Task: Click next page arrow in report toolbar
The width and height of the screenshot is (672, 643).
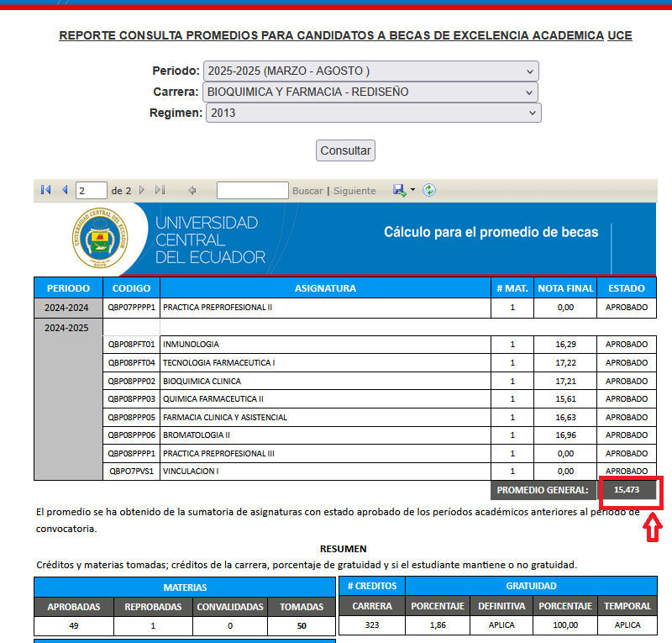Action: coord(142,191)
